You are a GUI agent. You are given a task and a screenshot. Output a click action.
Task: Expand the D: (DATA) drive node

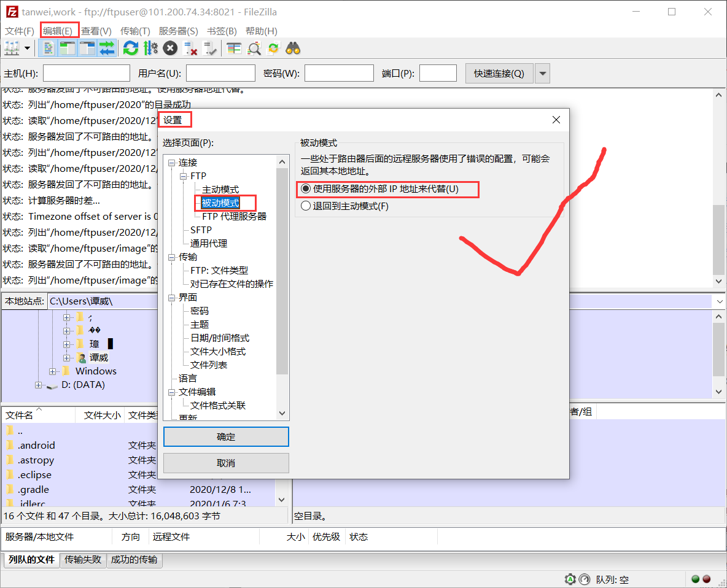tap(39, 385)
